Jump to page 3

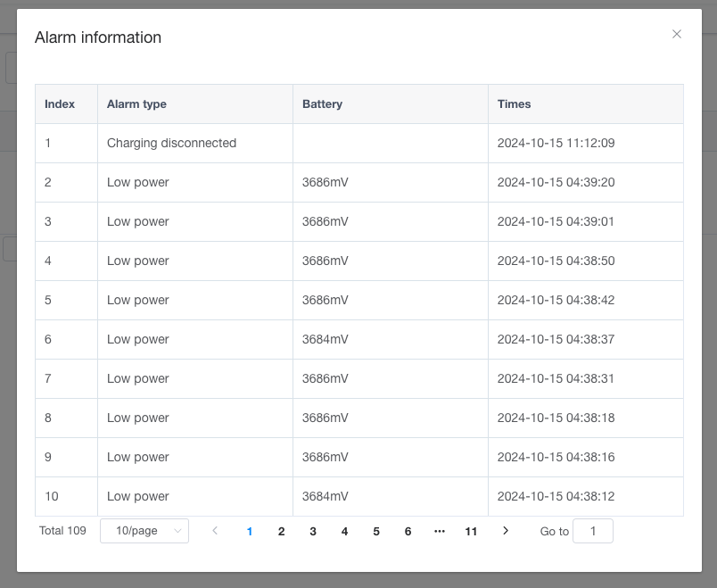click(x=313, y=531)
